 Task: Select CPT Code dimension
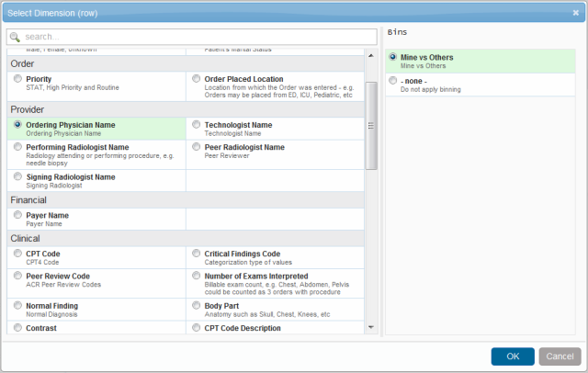click(18, 254)
